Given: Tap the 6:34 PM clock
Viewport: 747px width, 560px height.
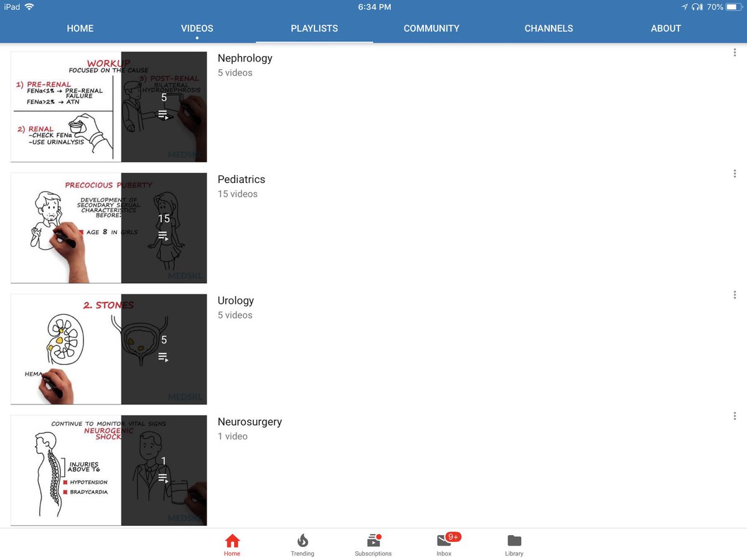Looking at the screenshot, I should coord(375,7).
